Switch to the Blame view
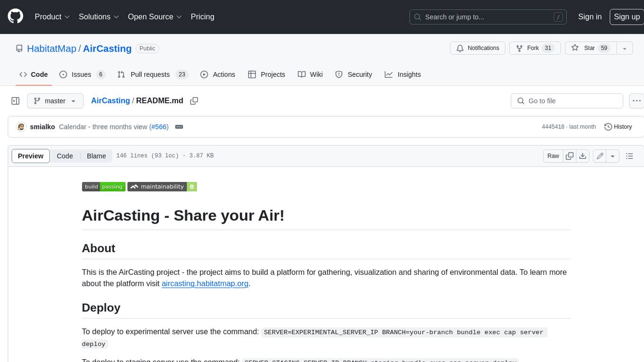The width and height of the screenshot is (644, 362). click(96, 156)
